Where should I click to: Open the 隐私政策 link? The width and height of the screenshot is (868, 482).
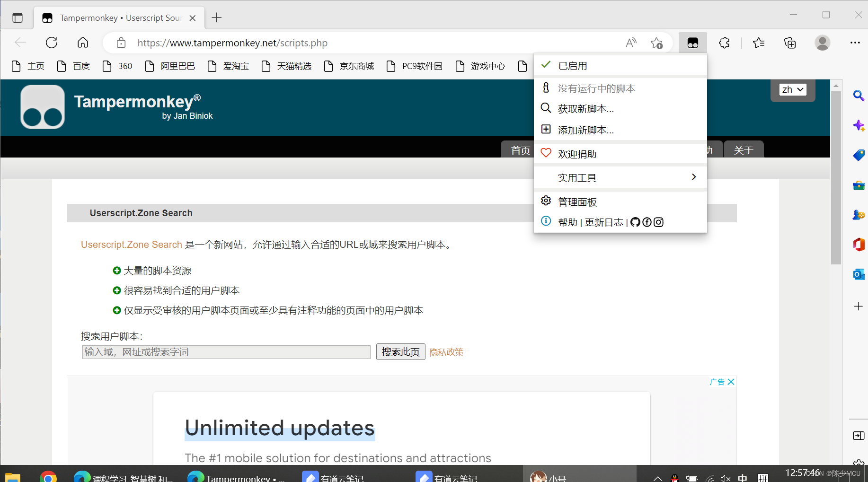[446, 352]
